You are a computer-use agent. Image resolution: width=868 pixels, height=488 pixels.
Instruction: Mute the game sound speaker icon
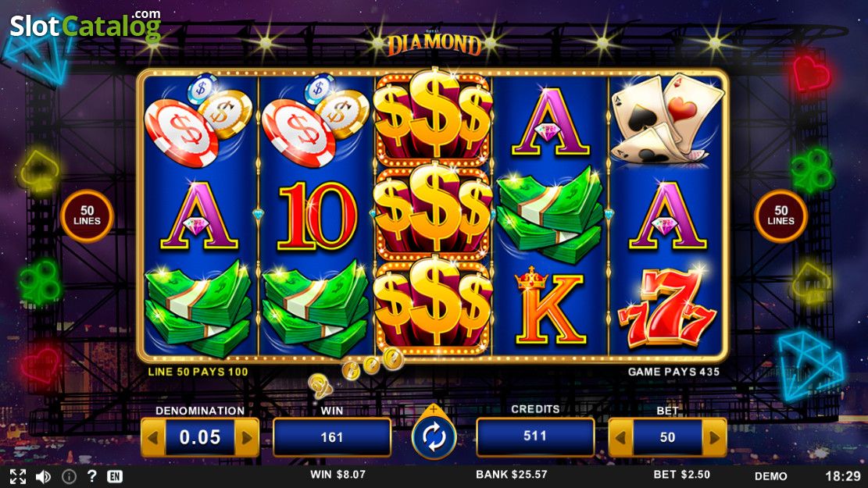pyautogui.click(x=43, y=476)
